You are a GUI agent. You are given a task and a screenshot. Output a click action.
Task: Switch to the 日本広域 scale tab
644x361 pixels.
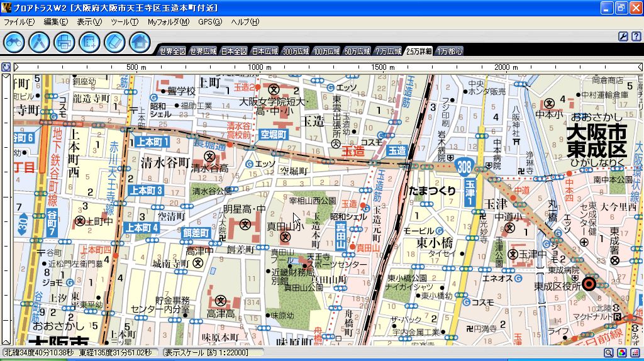click(264, 52)
